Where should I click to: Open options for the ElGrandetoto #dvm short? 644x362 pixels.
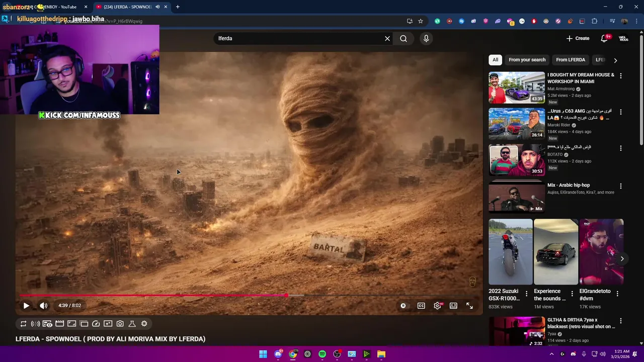pos(617,294)
